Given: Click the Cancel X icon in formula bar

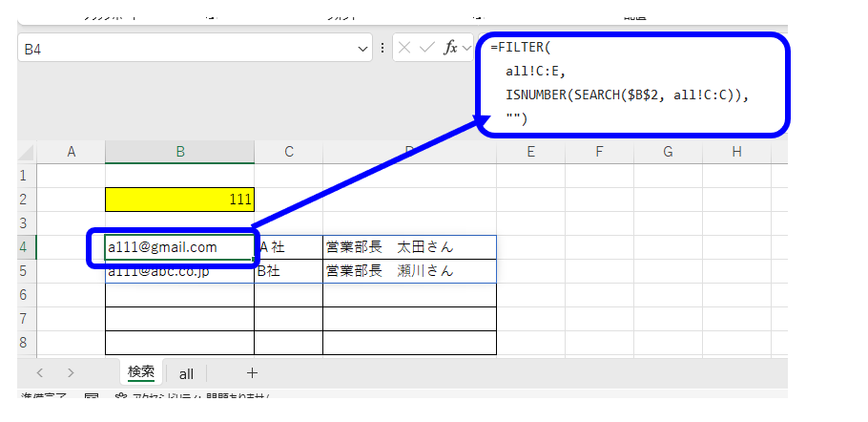Looking at the screenshot, I should [x=404, y=48].
